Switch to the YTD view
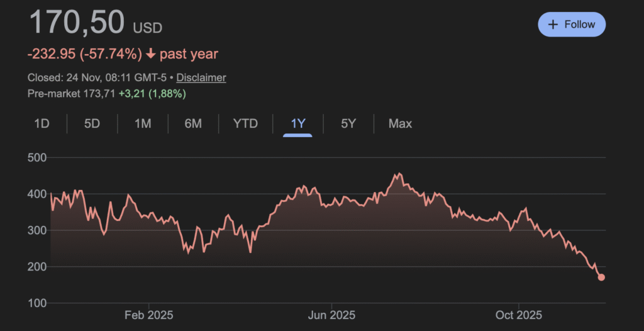Image resolution: width=644 pixels, height=331 pixels. [245, 123]
